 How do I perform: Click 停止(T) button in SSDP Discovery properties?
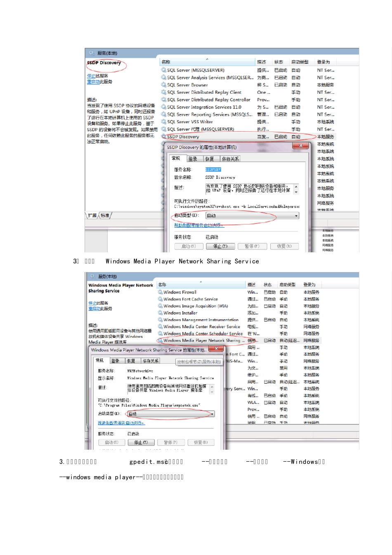220,246
